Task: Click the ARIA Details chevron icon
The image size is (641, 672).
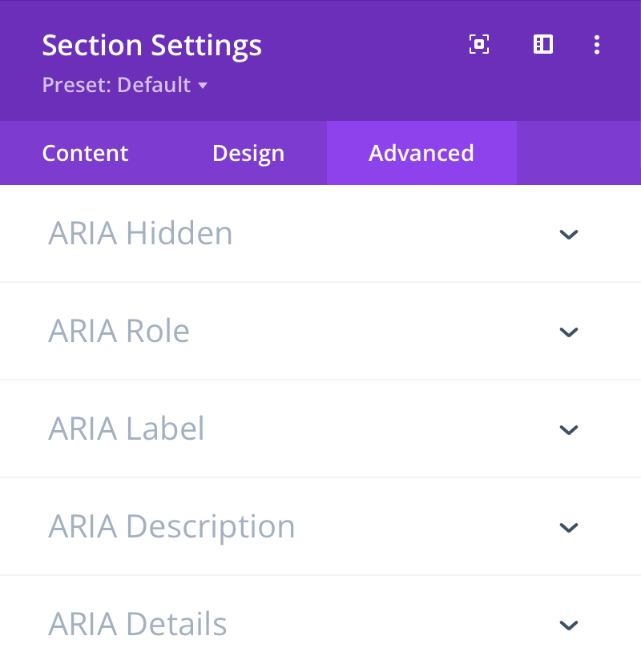Action: [569, 626]
